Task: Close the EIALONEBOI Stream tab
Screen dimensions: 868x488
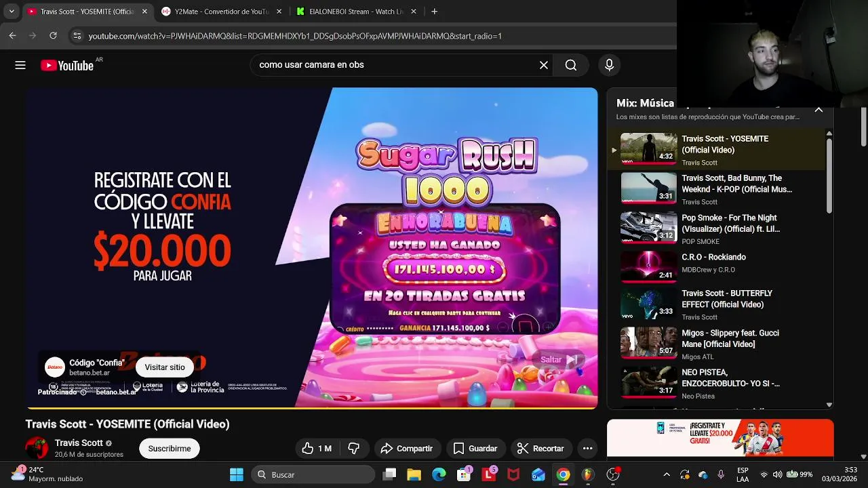Action: coord(414,12)
